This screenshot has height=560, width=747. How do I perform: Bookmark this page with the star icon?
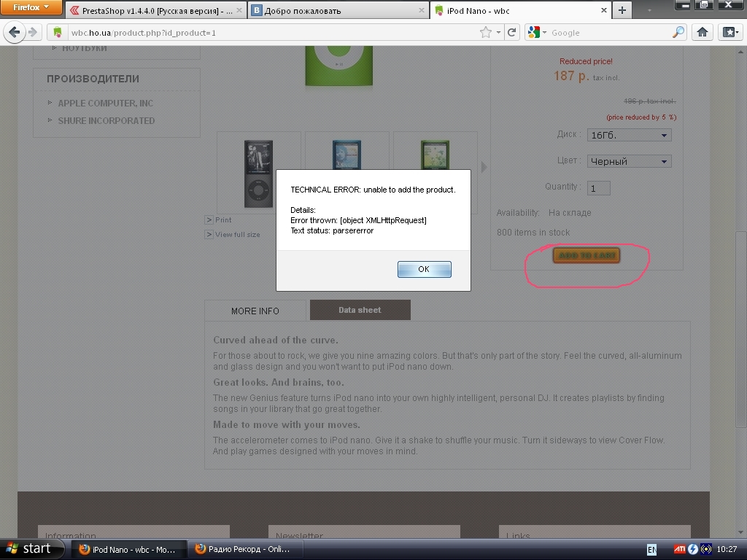tap(485, 32)
